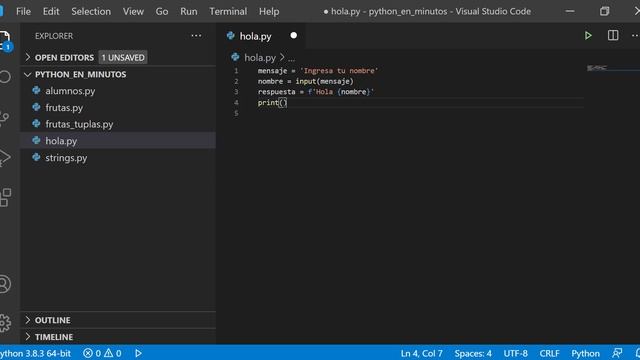Viewport: 640px width, 360px height.
Task: Click Ln 4, Col 7 cursor position
Action: (x=421, y=353)
